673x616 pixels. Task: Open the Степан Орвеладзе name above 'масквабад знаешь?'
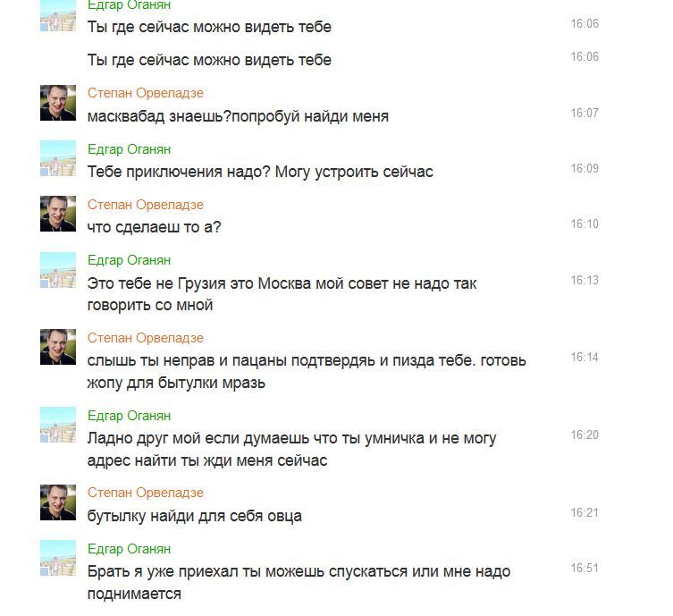tap(146, 93)
